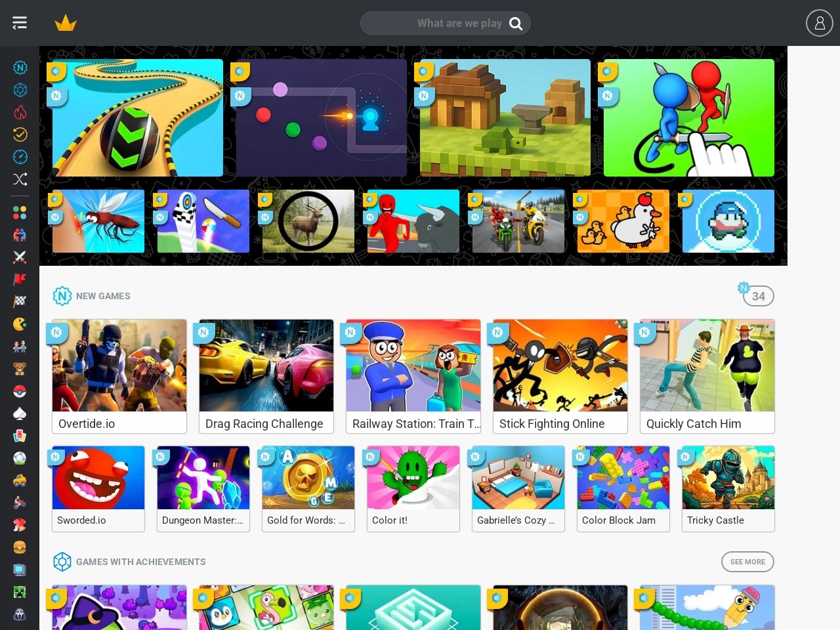The height and width of the screenshot is (630, 840).
Task: Open the pixel blue character thumbnail
Action: coord(728,221)
